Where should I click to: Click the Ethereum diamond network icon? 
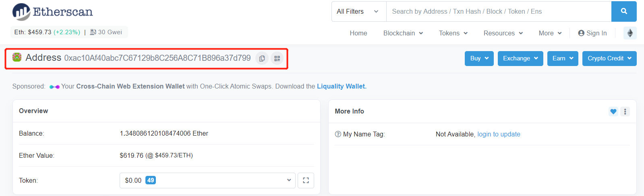point(630,33)
